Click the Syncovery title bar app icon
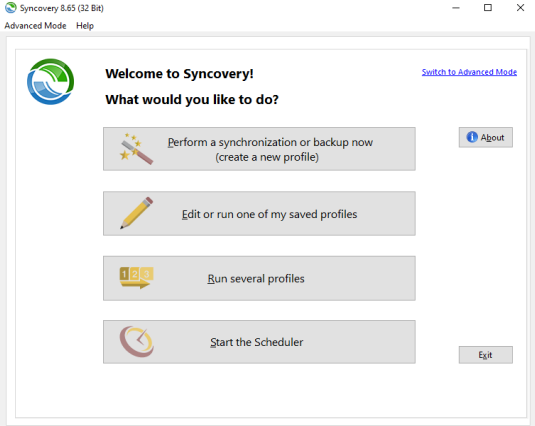 coord(11,8)
